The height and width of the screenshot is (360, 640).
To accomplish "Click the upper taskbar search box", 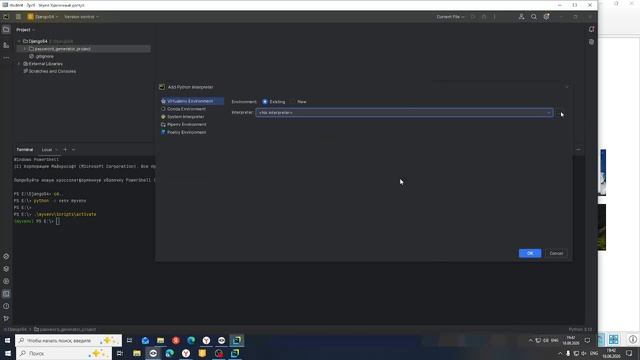I will point(69,340).
